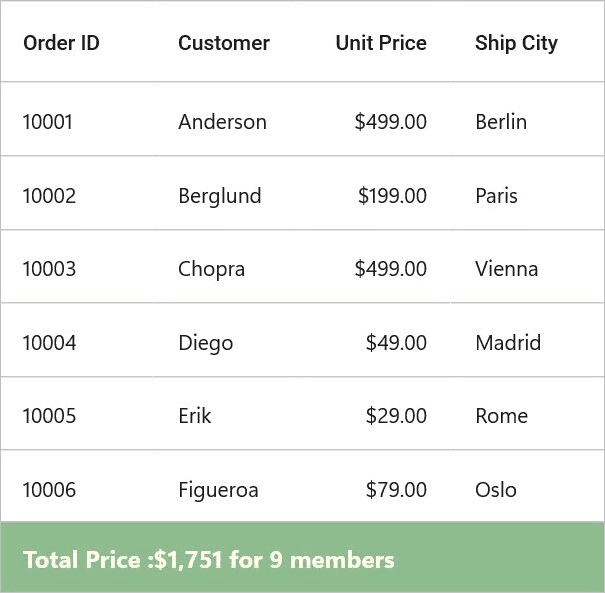The height and width of the screenshot is (593, 605).
Task: Select the Vienna ship city cell
Action: [x=528, y=266]
